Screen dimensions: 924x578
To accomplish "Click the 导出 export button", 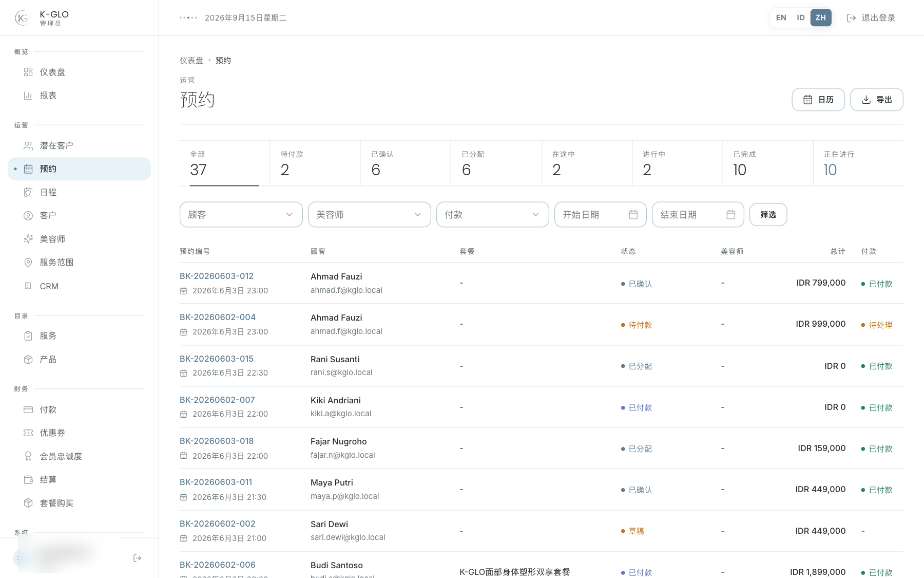I will point(877,100).
